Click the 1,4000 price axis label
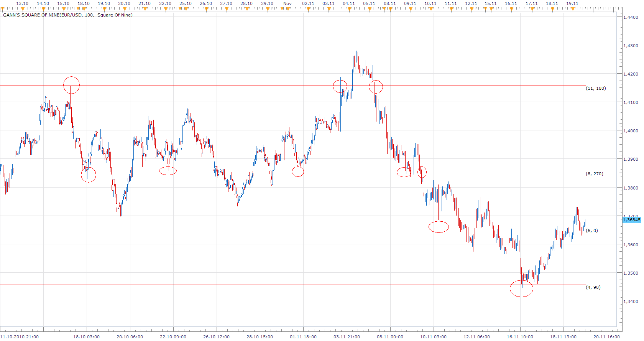 [x=631, y=131]
